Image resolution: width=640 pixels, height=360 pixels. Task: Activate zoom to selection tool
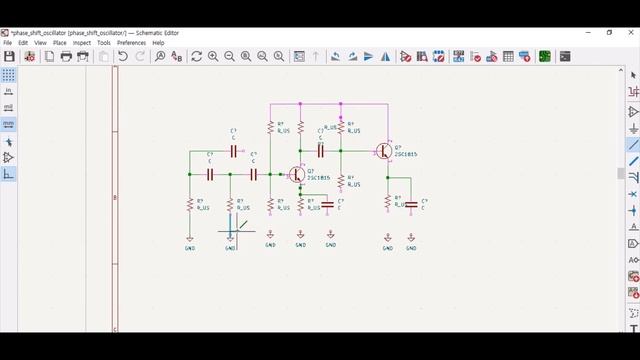pyautogui.click(x=279, y=56)
